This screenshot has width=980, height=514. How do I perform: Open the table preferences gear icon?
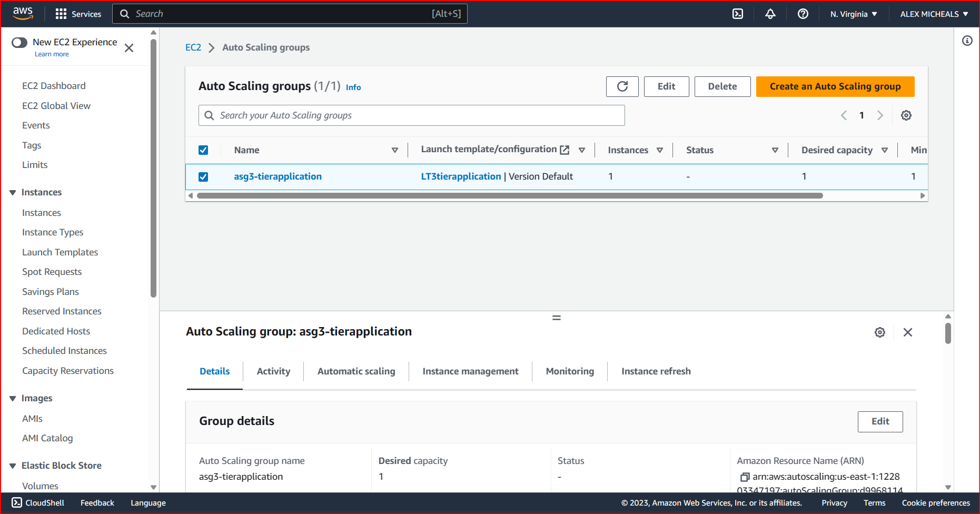906,115
